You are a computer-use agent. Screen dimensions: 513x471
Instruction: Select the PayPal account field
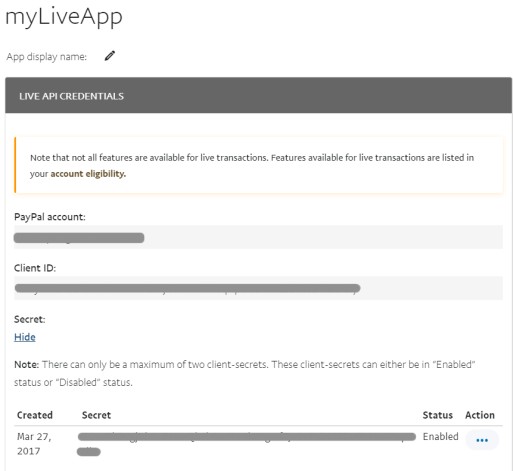[258, 237]
